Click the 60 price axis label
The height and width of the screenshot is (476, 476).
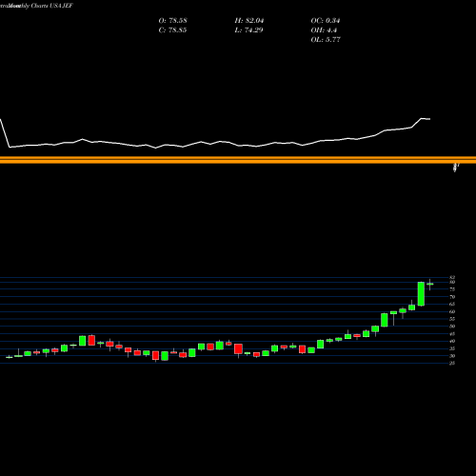pyautogui.click(x=452, y=311)
